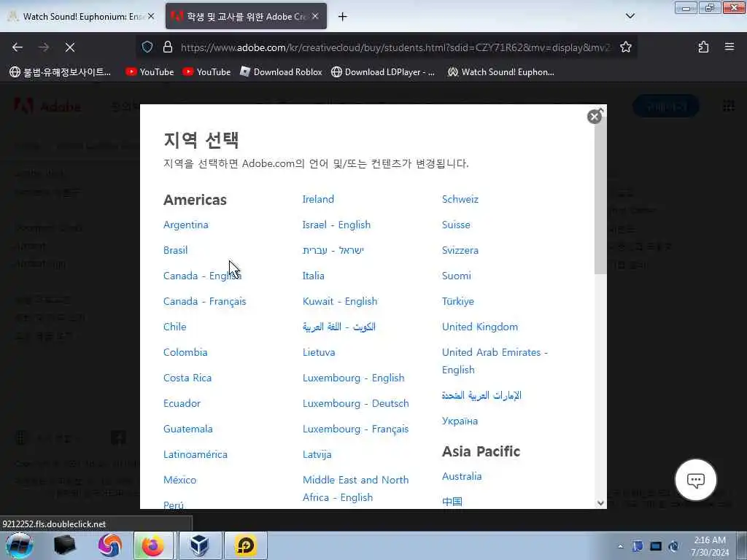
Task: Open the chat support bubble
Action: (695, 480)
